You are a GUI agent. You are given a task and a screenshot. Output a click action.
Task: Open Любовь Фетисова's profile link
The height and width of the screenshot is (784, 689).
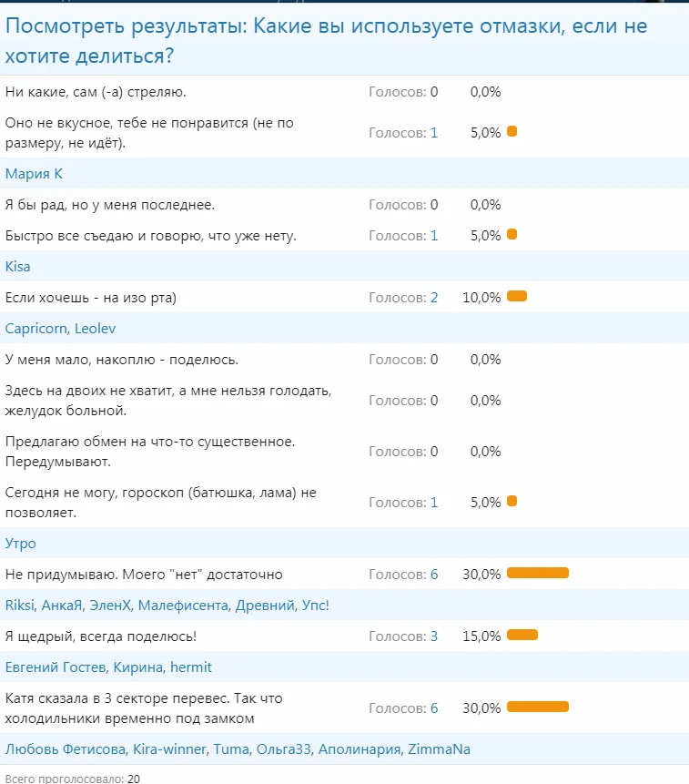65,749
